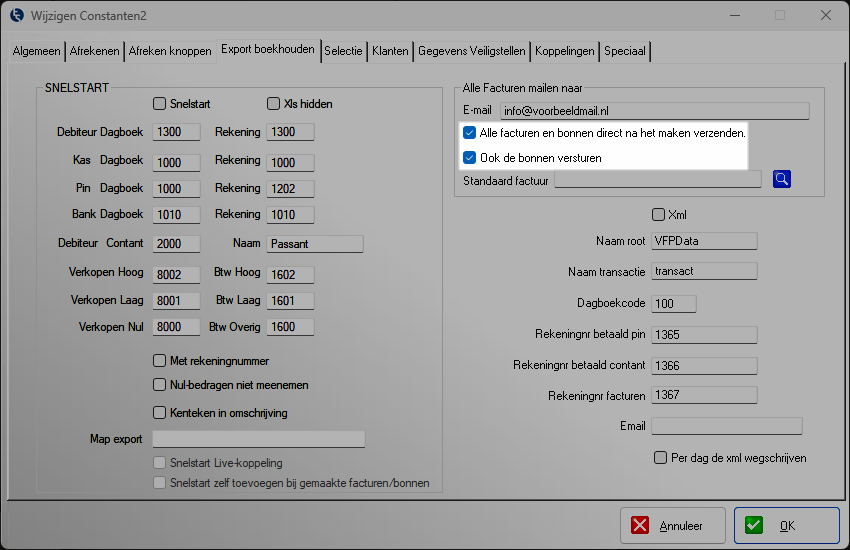Screen dimensions: 850x550
Task: Click the Naam field containing Passant
Action: pos(315,244)
